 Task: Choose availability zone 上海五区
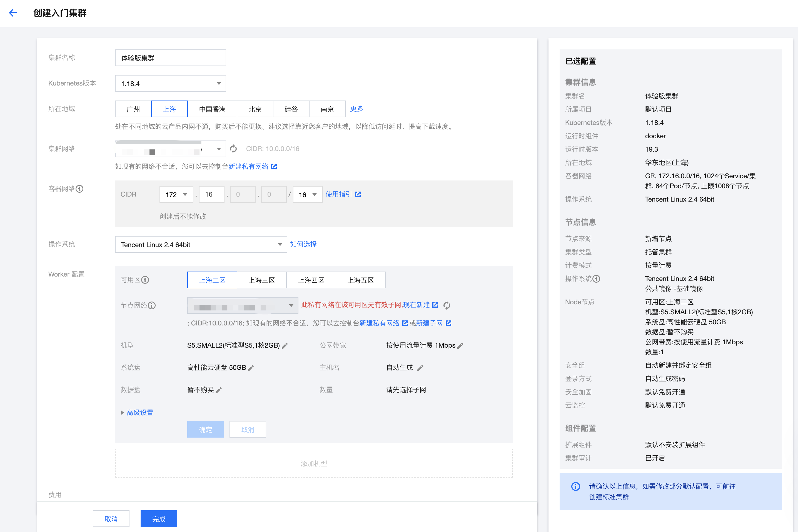360,280
